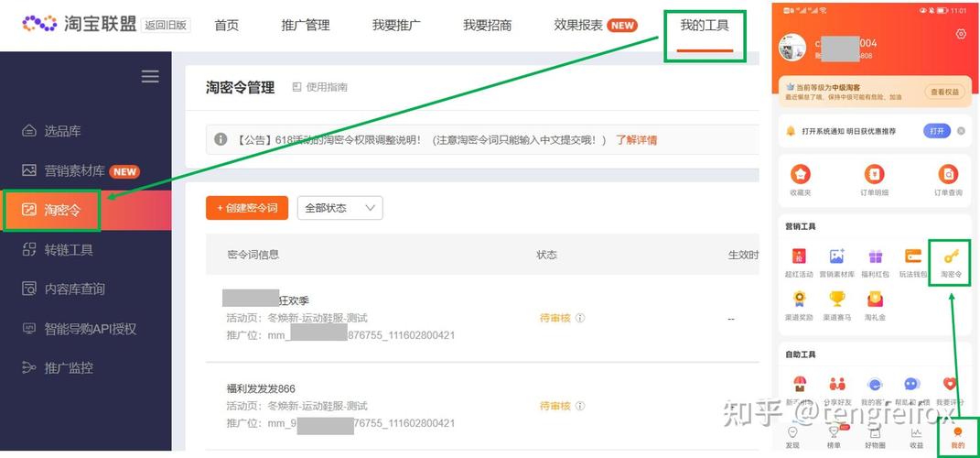
Task: Open 我要招商 in top navigation
Action: (x=488, y=25)
